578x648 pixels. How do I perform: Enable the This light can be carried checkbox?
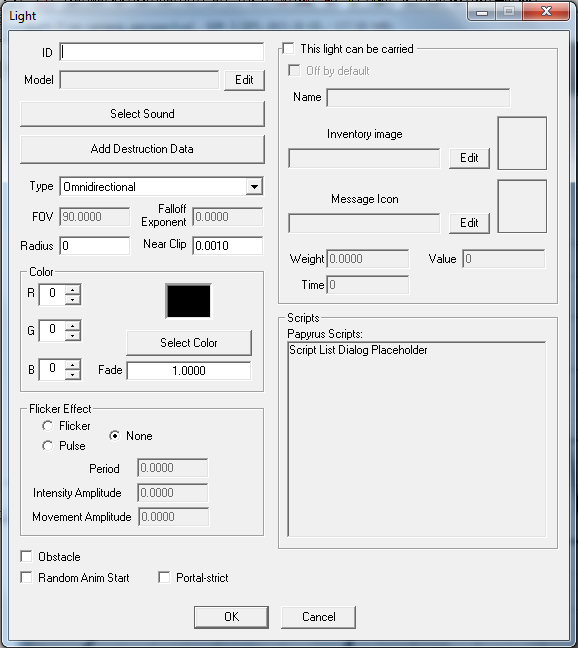click(x=288, y=49)
